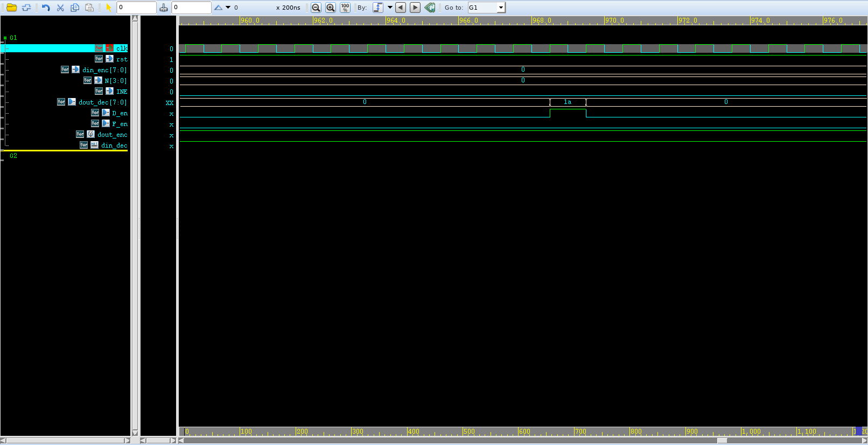Click the zoom out magnifier icon
The width and height of the screenshot is (868, 445).
(316, 8)
